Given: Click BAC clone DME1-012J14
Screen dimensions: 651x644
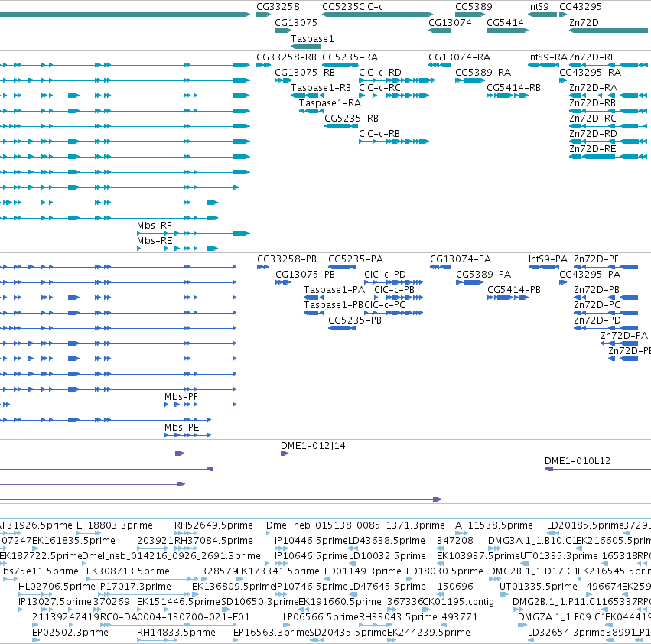Looking at the screenshot, I should pyautogui.click(x=466, y=454).
